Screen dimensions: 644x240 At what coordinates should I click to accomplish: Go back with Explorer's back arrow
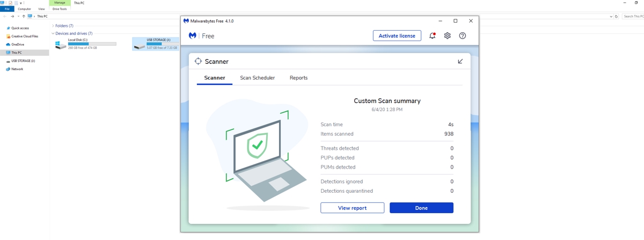pyautogui.click(x=5, y=17)
